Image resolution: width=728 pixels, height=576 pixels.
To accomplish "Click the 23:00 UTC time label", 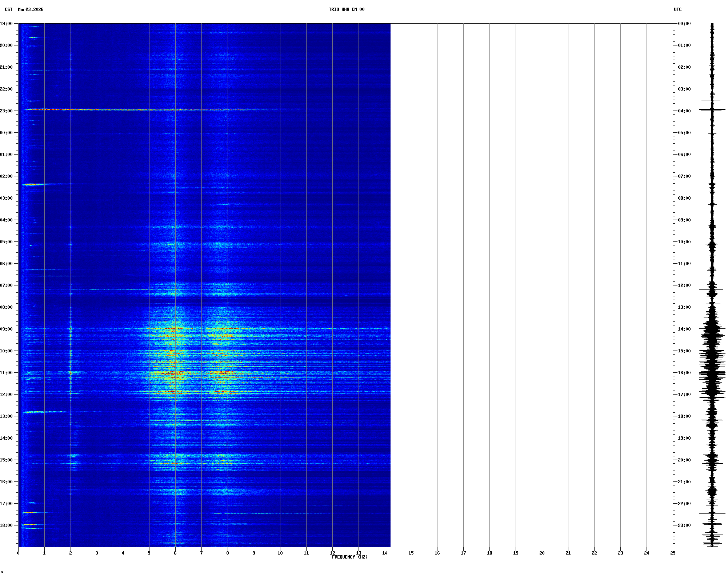I will [x=684, y=525].
